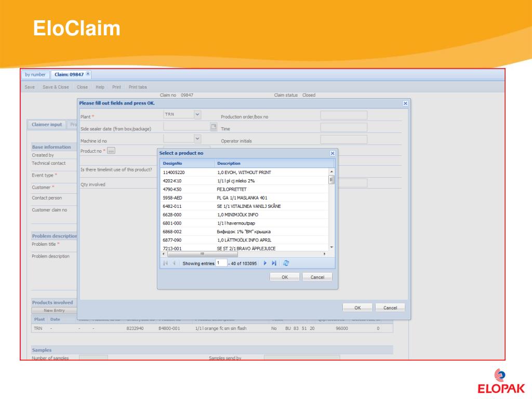Click the page number field showing 1
Screen dimensions: 532x399
(221, 263)
